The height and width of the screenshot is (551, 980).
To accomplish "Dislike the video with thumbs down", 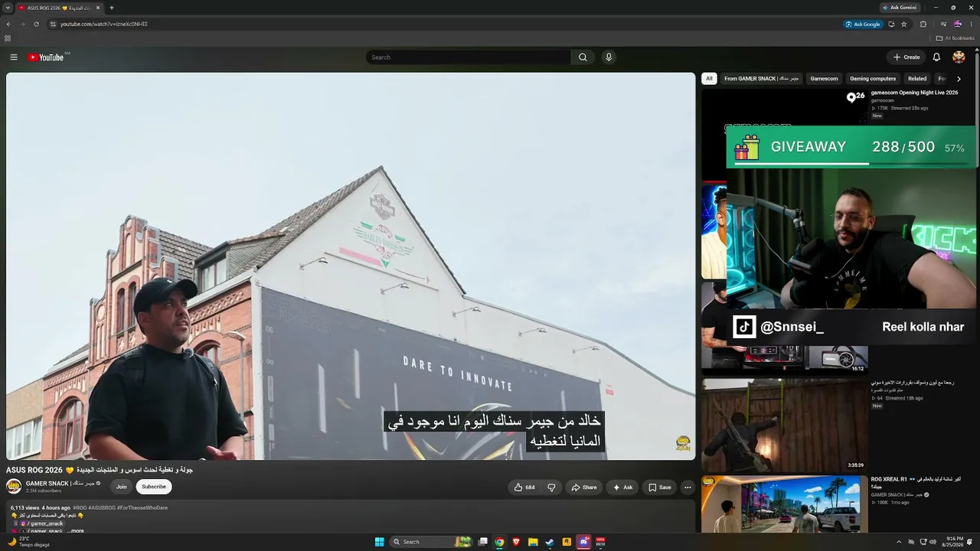I will (551, 487).
